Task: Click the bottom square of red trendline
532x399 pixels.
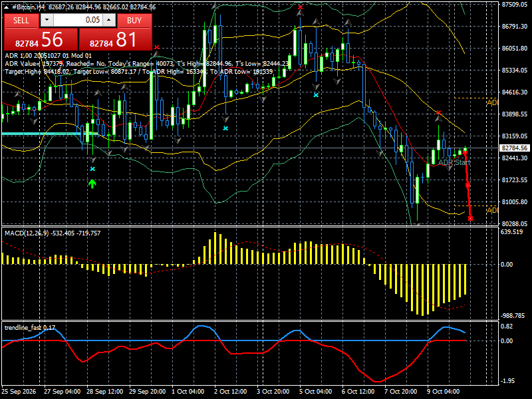Action: (470, 219)
